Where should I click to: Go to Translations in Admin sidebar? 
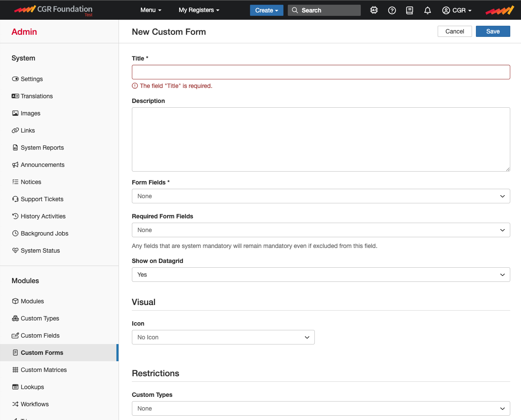point(37,96)
